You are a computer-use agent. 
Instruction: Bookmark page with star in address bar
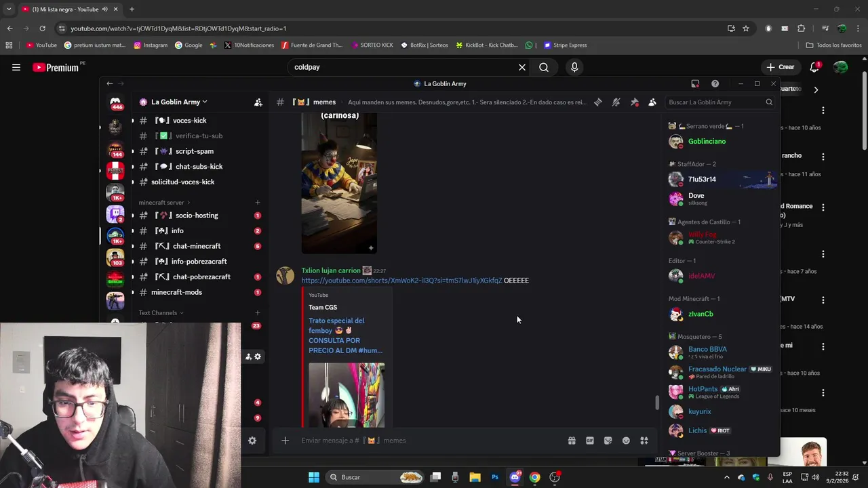[746, 28]
